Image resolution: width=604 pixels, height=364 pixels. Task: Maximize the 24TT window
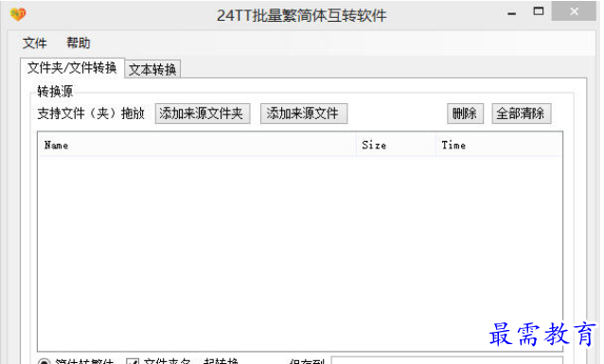[539, 11]
